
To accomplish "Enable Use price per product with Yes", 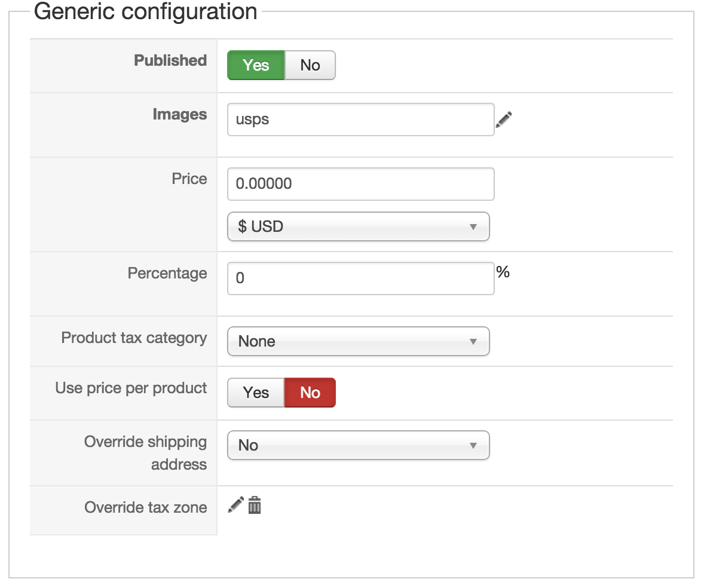I will pyautogui.click(x=256, y=393).
